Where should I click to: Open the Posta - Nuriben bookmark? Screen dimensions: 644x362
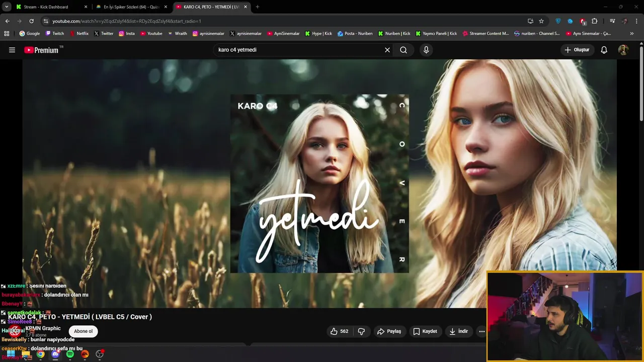coord(355,34)
